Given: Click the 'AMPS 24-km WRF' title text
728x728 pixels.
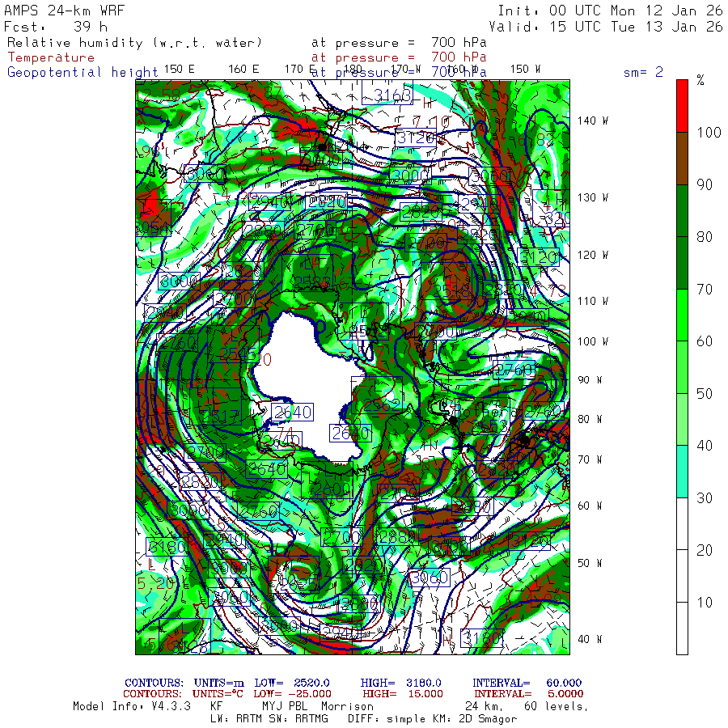Looking at the screenshot, I should click(64, 11).
